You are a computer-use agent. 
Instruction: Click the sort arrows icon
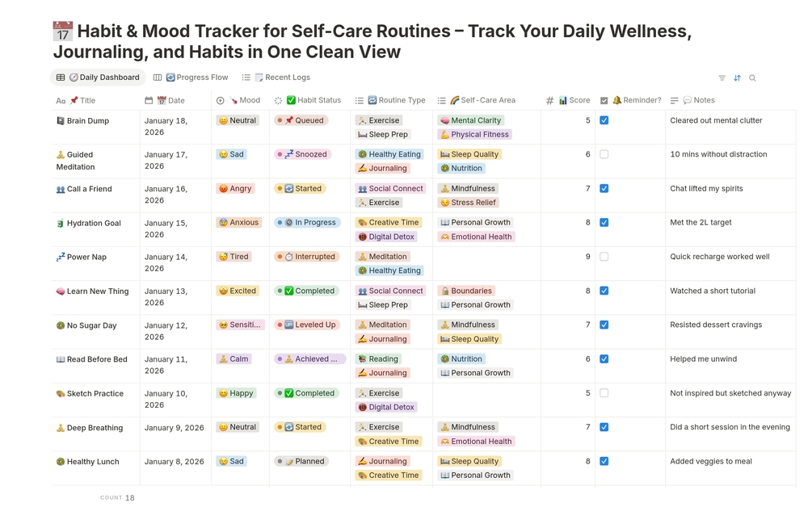[737, 78]
